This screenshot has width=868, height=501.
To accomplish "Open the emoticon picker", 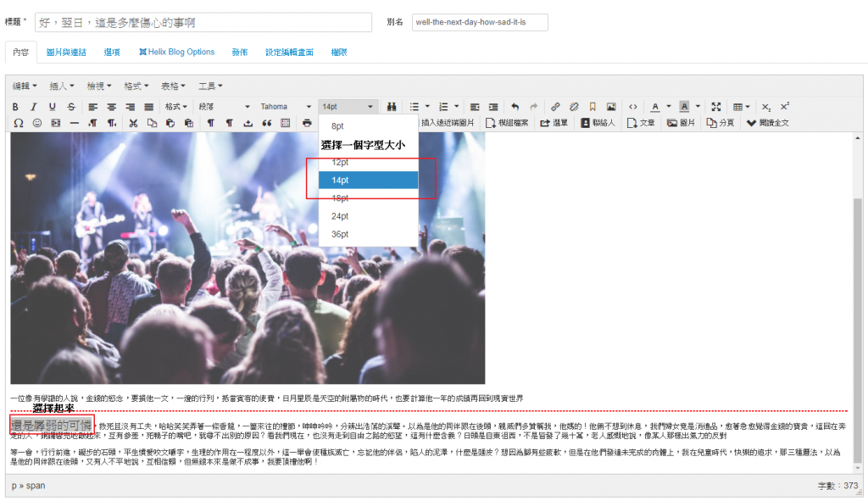I will pyautogui.click(x=36, y=122).
